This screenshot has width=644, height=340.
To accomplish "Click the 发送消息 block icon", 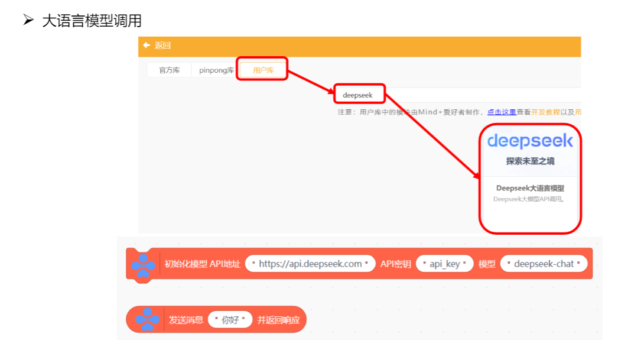I will [x=148, y=319].
